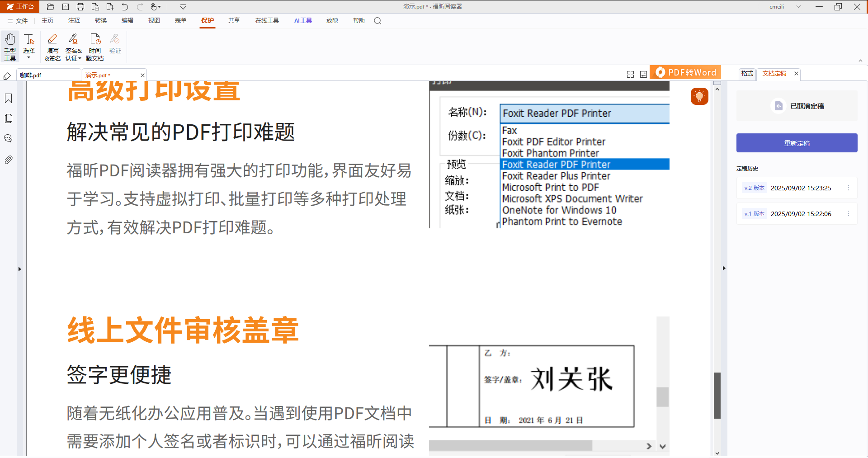Click the vertical scrollbar thumb of document
The image size is (868, 458).
[x=717, y=396]
